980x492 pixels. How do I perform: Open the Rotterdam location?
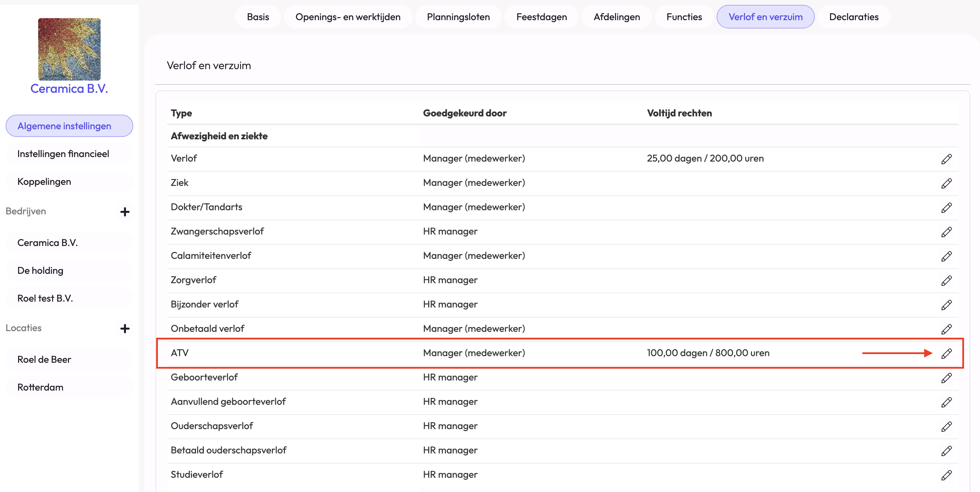click(x=40, y=387)
